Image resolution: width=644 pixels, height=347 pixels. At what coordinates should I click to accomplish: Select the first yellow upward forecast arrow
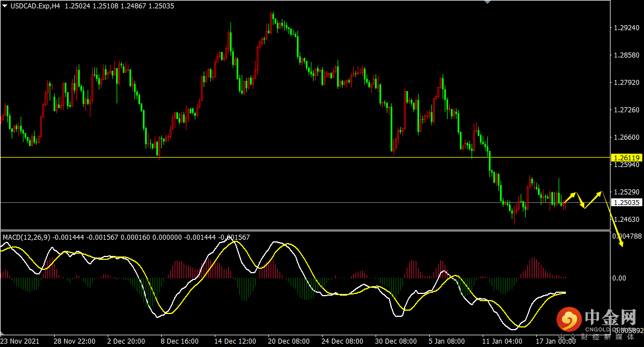tap(569, 197)
